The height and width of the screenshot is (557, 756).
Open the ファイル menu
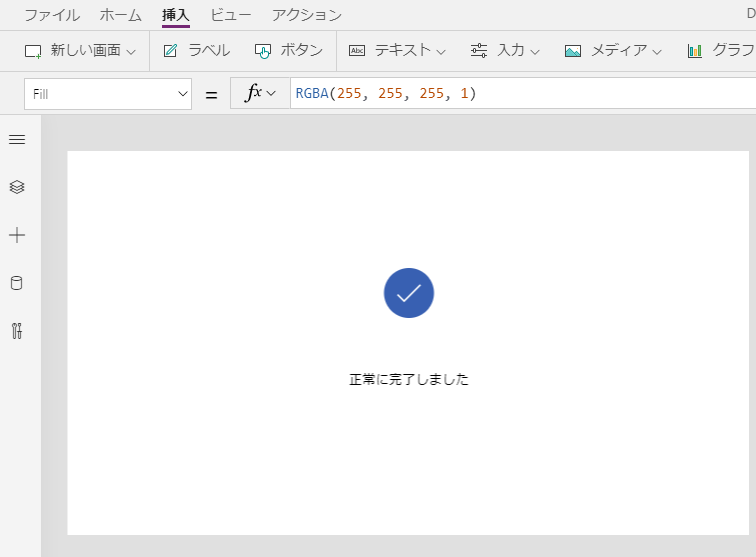52,15
